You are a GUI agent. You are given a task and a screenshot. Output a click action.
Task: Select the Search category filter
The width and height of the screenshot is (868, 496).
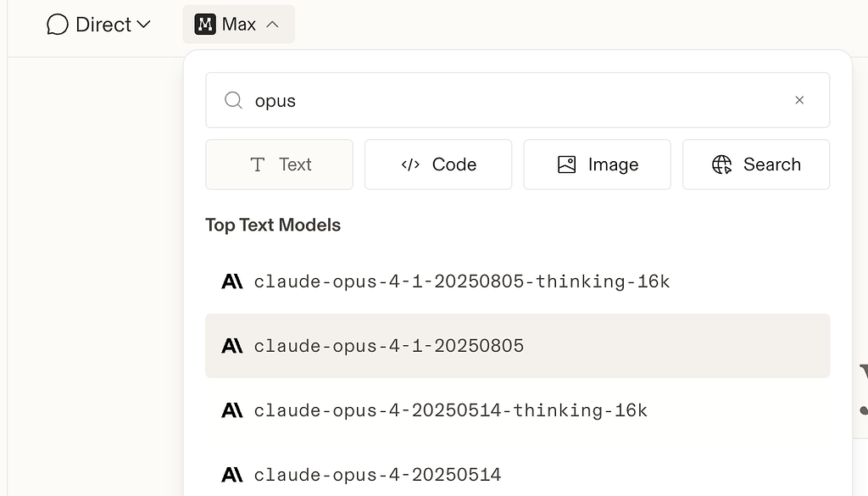pyautogui.click(x=756, y=164)
